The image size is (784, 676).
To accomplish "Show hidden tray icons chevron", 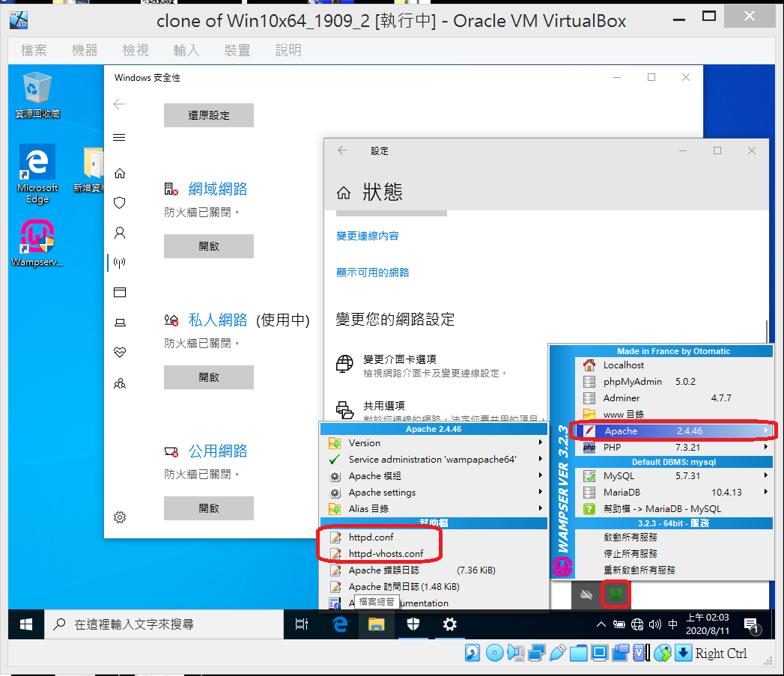I will click(601, 624).
